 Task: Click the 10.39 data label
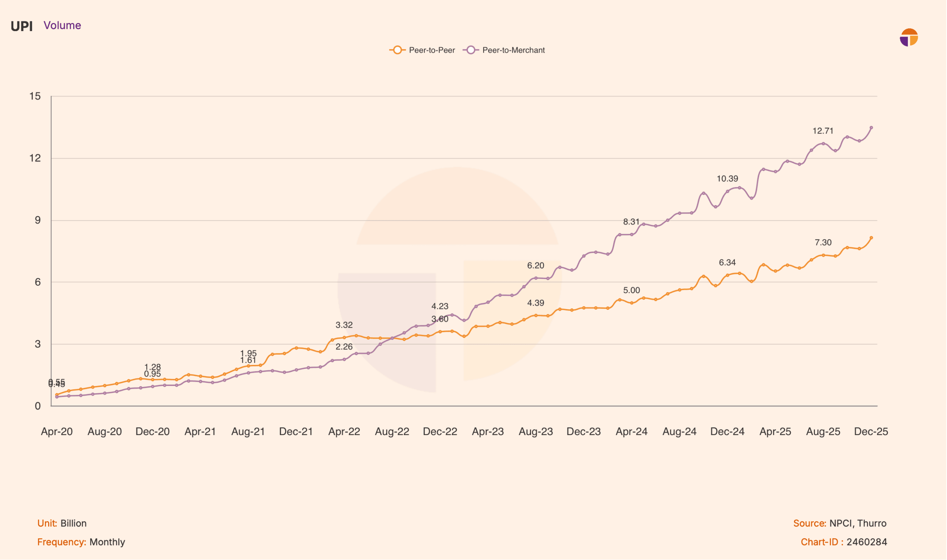[727, 179]
